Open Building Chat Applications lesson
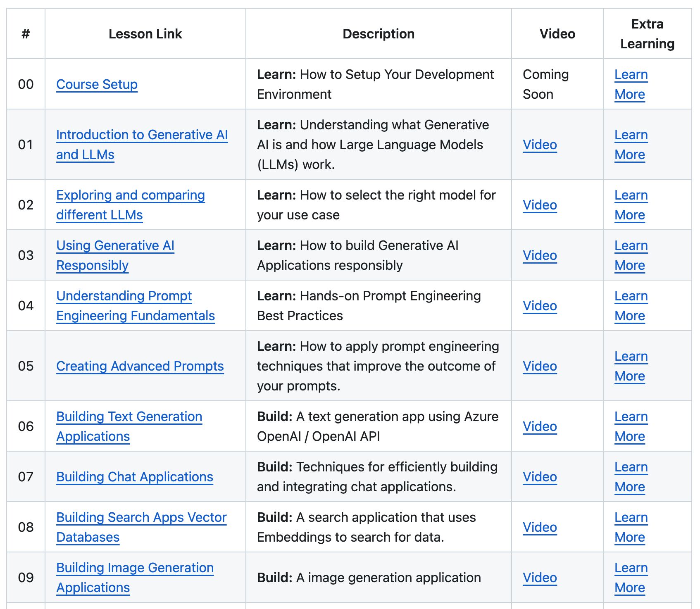 (134, 477)
